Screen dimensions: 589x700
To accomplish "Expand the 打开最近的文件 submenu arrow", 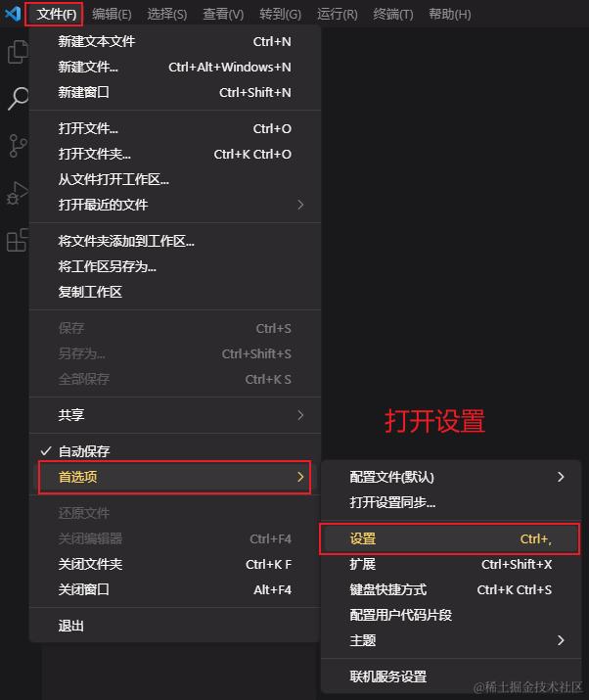I will pos(300,205).
